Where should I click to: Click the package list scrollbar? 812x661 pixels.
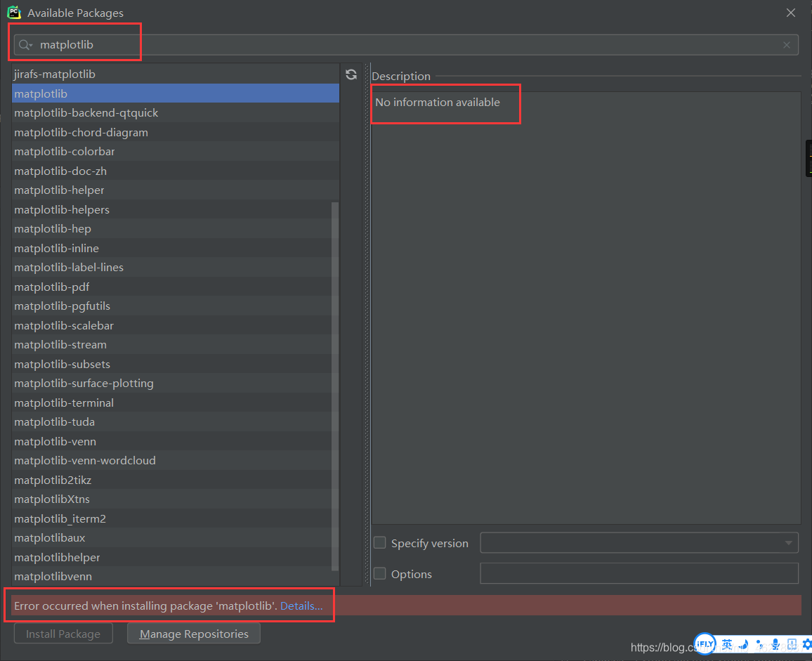[x=334, y=386]
